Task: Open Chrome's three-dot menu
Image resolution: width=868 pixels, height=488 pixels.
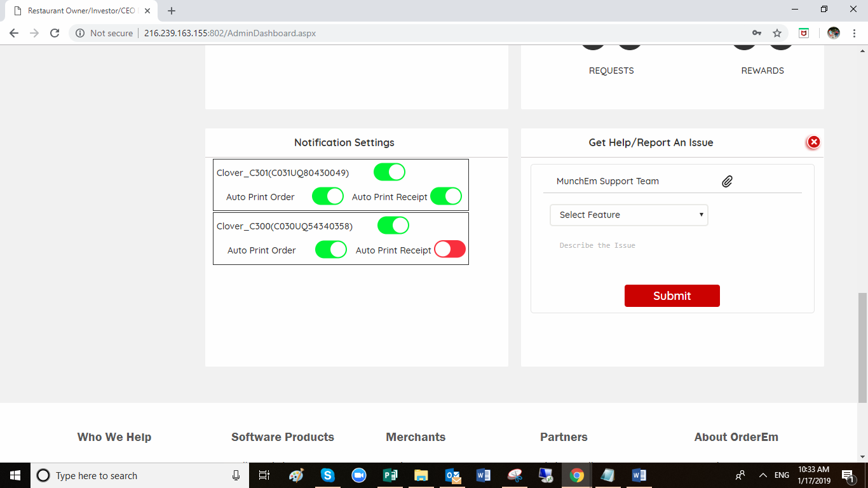Action: coord(853,33)
